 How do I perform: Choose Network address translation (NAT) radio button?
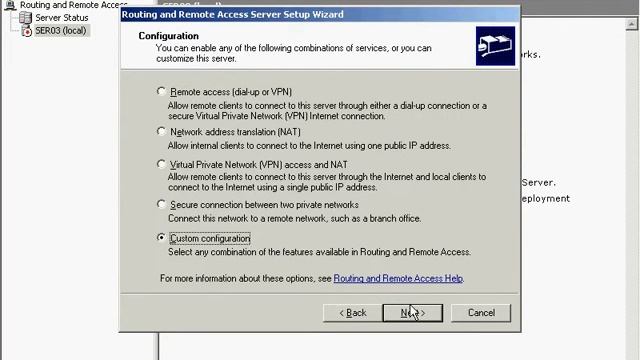pos(162,131)
